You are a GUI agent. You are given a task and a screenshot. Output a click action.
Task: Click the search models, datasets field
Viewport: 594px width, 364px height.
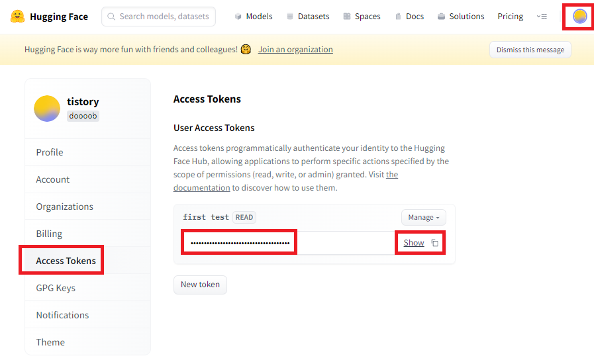[159, 17]
